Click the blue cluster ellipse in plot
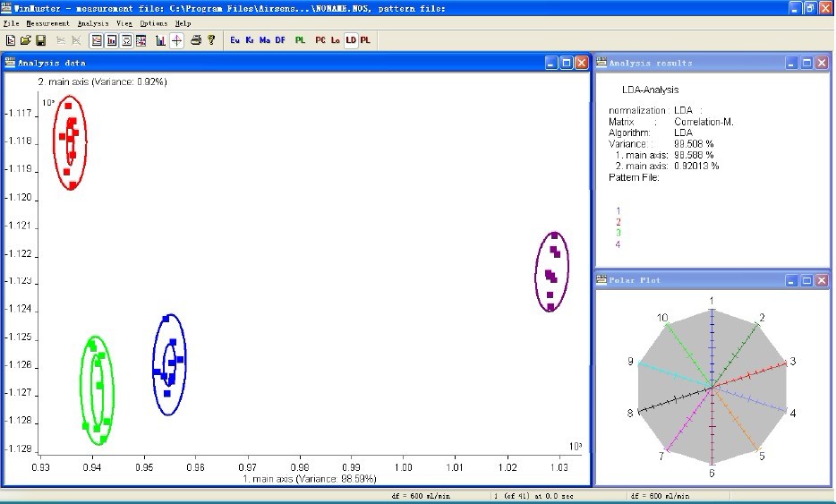The width and height of the screenshot is (836, 504). click(x=169, y=364)
